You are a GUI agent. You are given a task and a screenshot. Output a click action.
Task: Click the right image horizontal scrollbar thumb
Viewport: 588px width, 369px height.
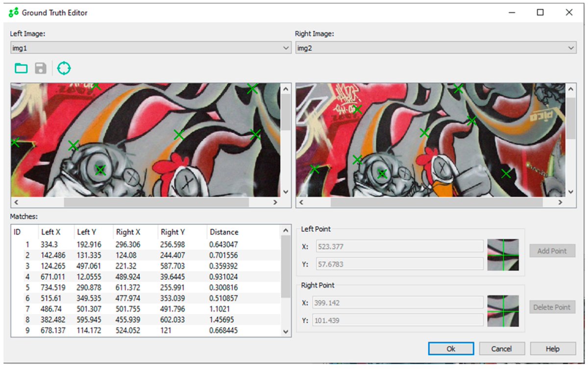coord(437,202)
